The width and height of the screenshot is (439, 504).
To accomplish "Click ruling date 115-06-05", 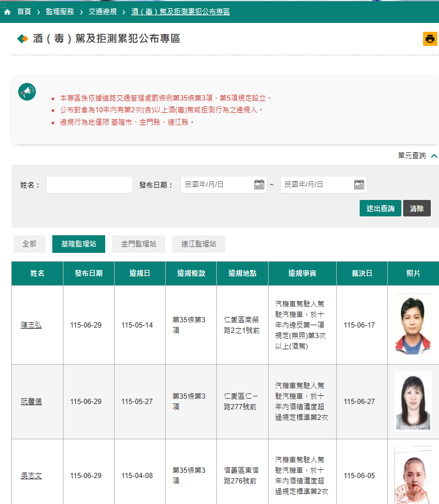I will point(359,476).
